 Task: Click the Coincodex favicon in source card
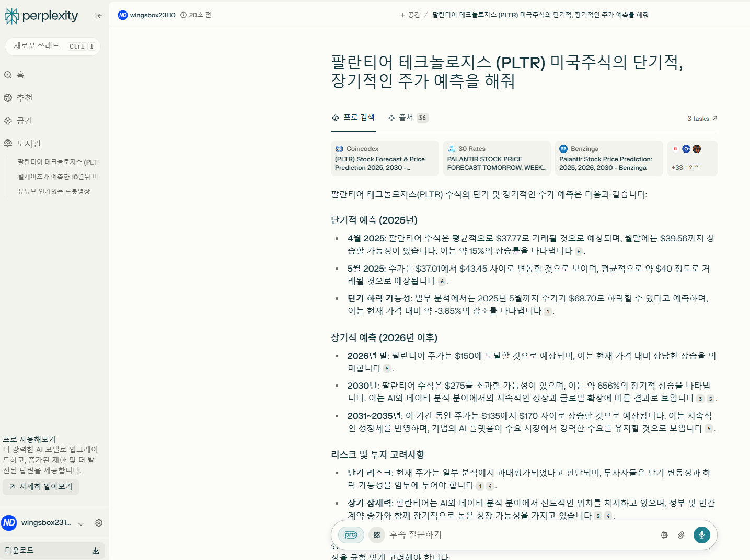click(x=339, y=149)
